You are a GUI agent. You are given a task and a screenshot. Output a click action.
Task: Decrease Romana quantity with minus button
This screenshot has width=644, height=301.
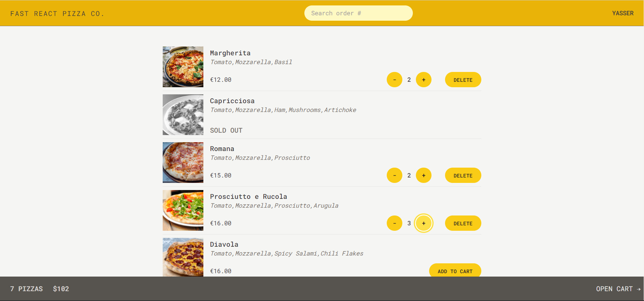coord(394,175)
